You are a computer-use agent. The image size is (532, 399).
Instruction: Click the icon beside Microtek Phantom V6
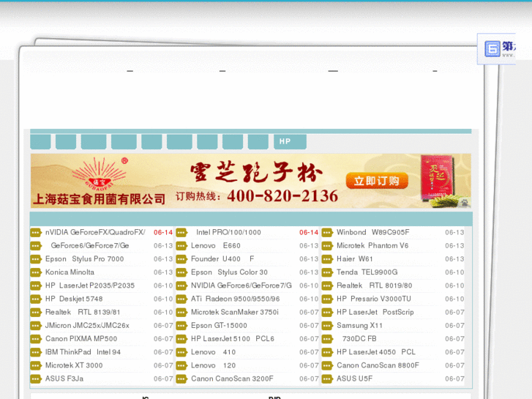pyautogui.click(x=327, y=246)
